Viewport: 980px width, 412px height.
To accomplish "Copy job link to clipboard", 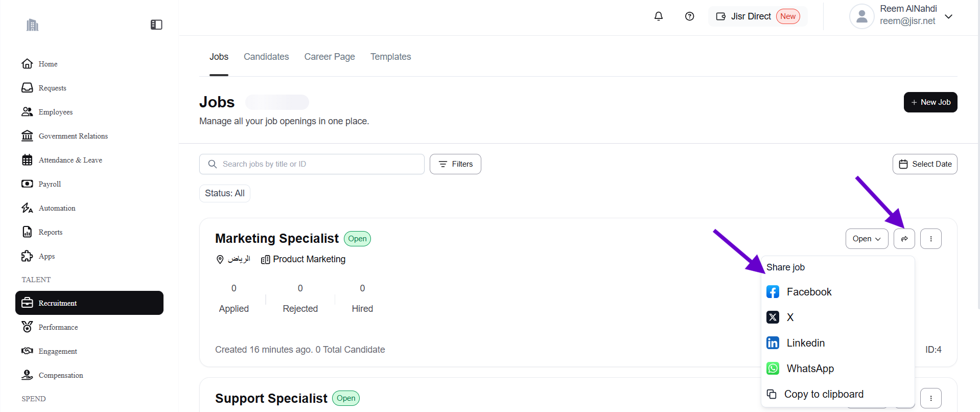I will point(823,394).
